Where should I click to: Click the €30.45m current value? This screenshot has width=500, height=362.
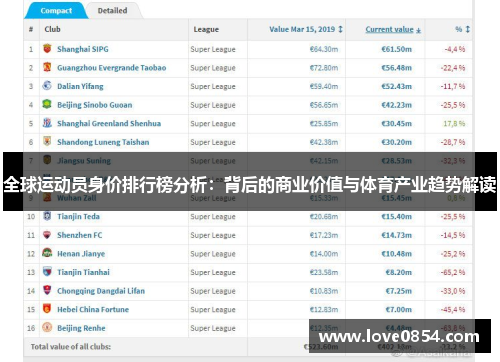tap(396, 124)
